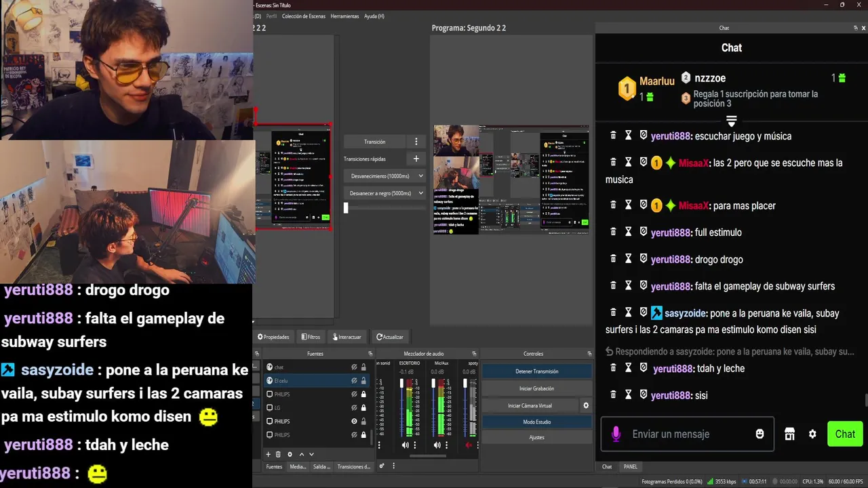Screen dimensions: 868x488
Task: Click the transition T-bar slider handle
Action: [x=346, y=208]
